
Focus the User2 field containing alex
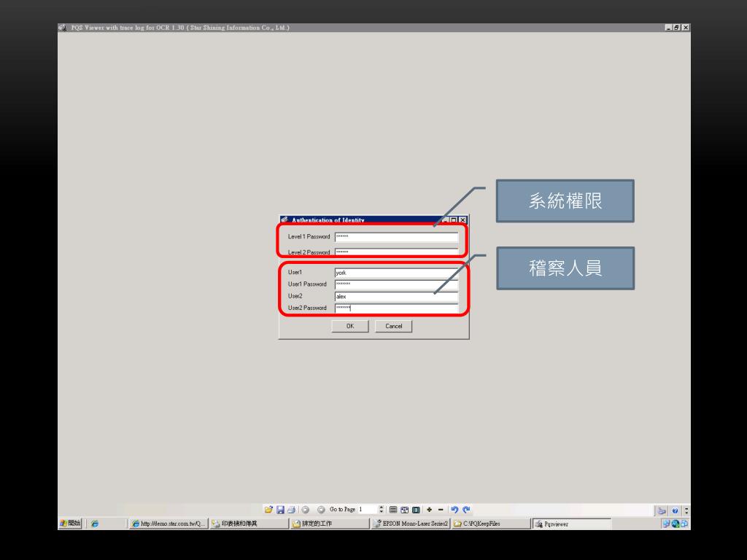[x=396, y=296]
